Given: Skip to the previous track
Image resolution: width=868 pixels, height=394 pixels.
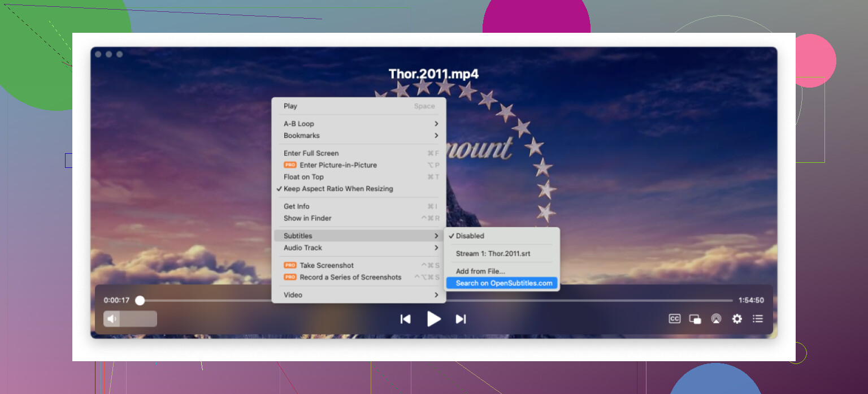Looking at the screenshot, I should (x=405, y=319).
